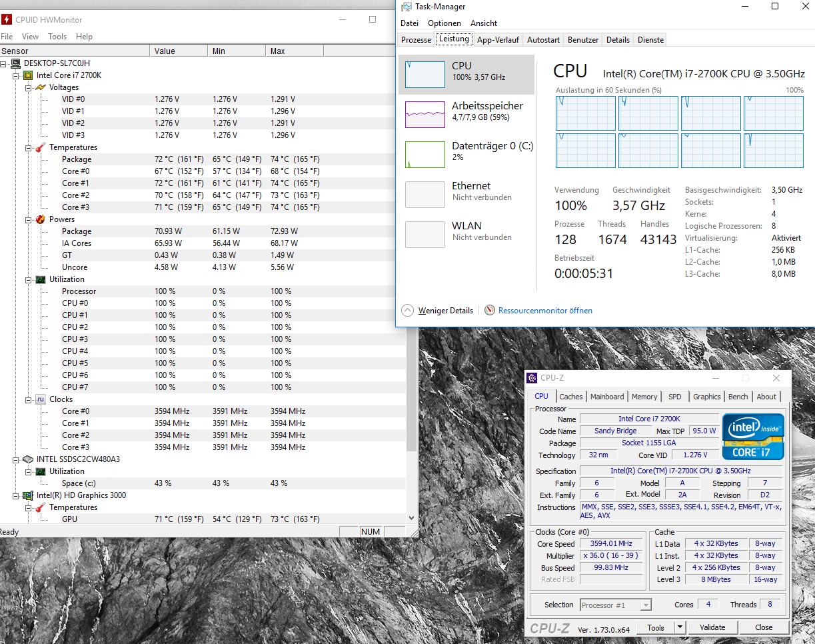815x644 pixels.
Task: Click the Clocks icon in HWMonitor tree
Action: pyautogui.click(x=41, y=399)
